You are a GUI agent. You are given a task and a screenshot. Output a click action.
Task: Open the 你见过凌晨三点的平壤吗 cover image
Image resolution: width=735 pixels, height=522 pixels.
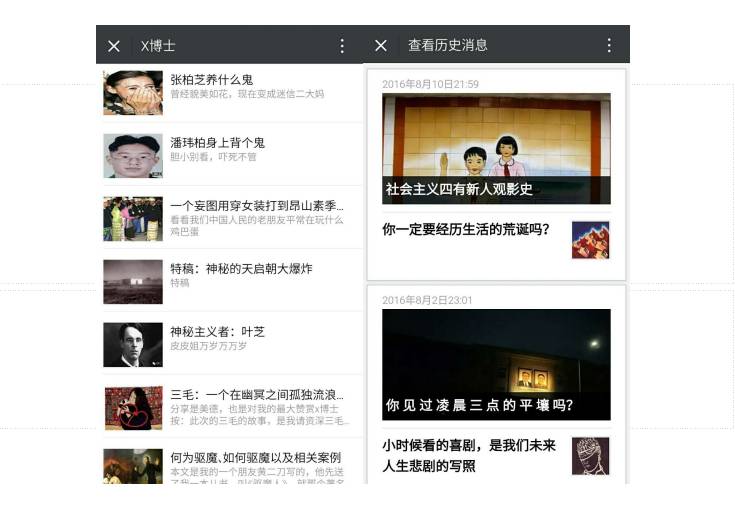496,364
